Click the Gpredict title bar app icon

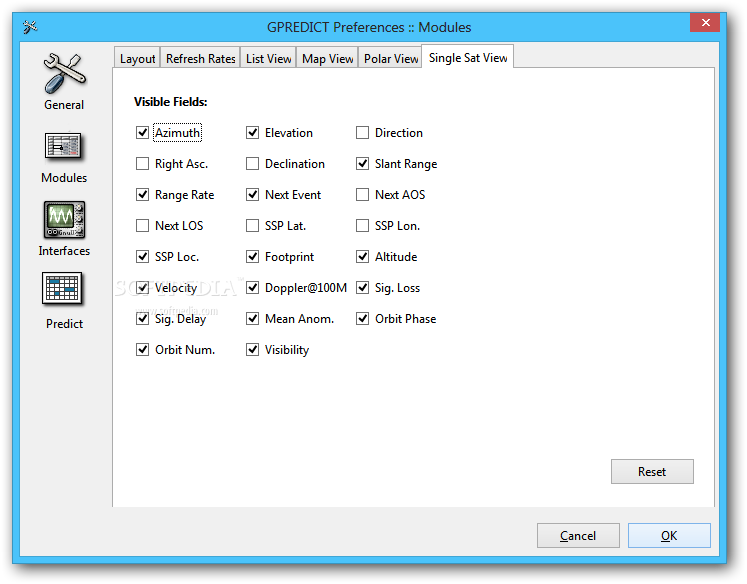[x=30, y=27]
